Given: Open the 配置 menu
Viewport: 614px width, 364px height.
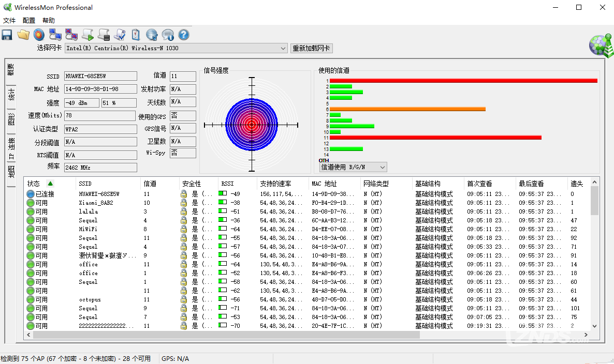Looking at the screenshot, I should 28,20.
